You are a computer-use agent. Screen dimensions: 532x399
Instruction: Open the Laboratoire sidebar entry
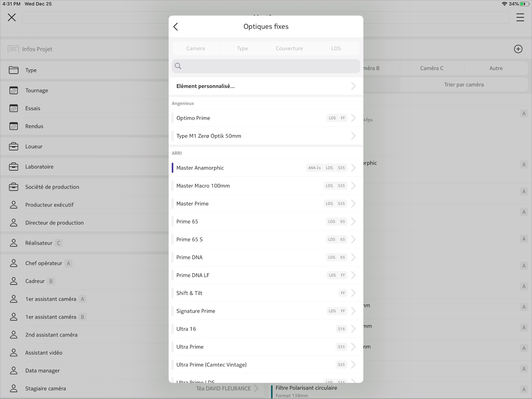[x=84, y=167]
